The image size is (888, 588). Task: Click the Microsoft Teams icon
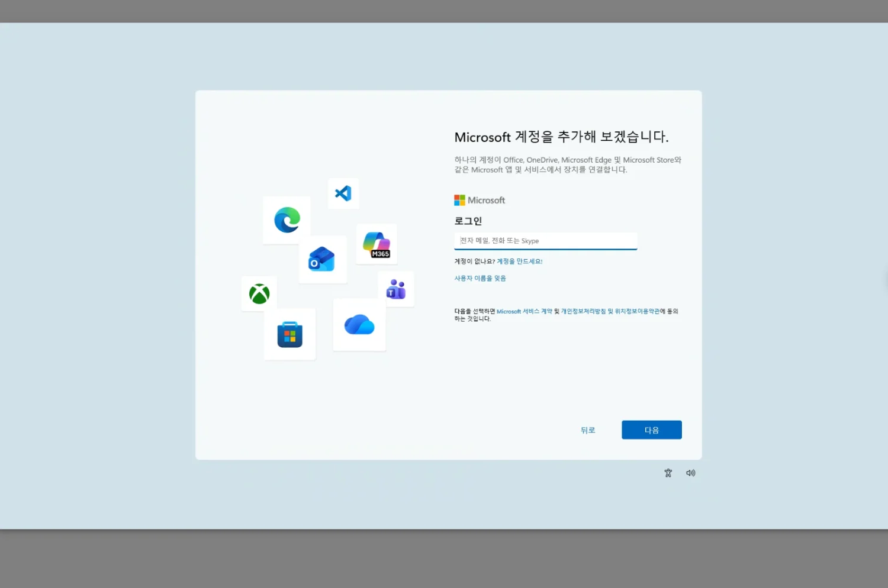click(396, 289)
